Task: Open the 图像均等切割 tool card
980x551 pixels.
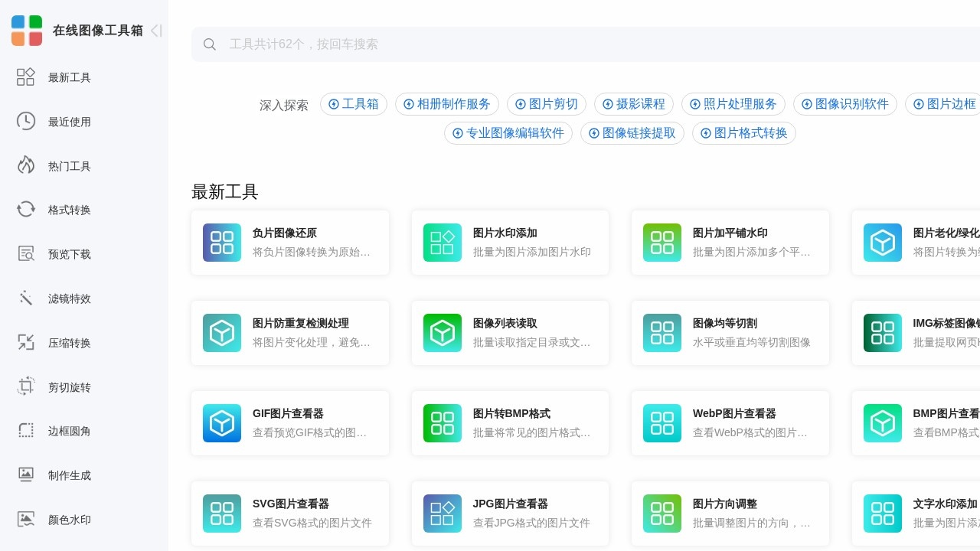Action: pyautogui.click(x=730, y=333)
